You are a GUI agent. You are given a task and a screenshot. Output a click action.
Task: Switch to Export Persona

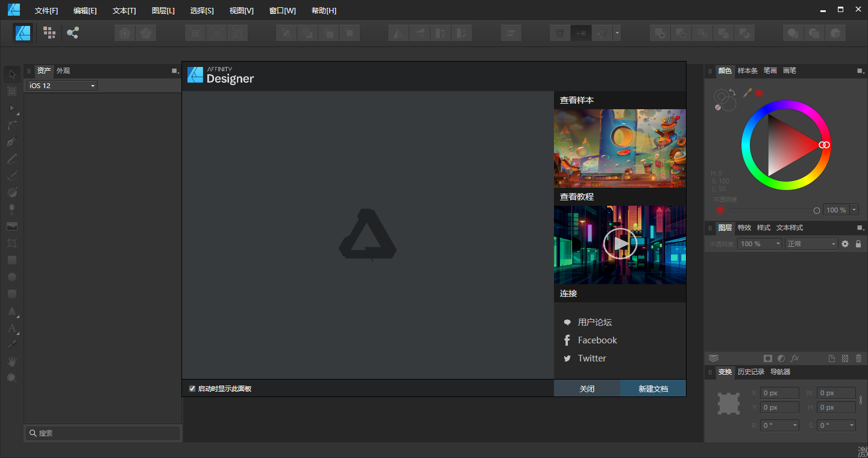[x=73, y=33]
